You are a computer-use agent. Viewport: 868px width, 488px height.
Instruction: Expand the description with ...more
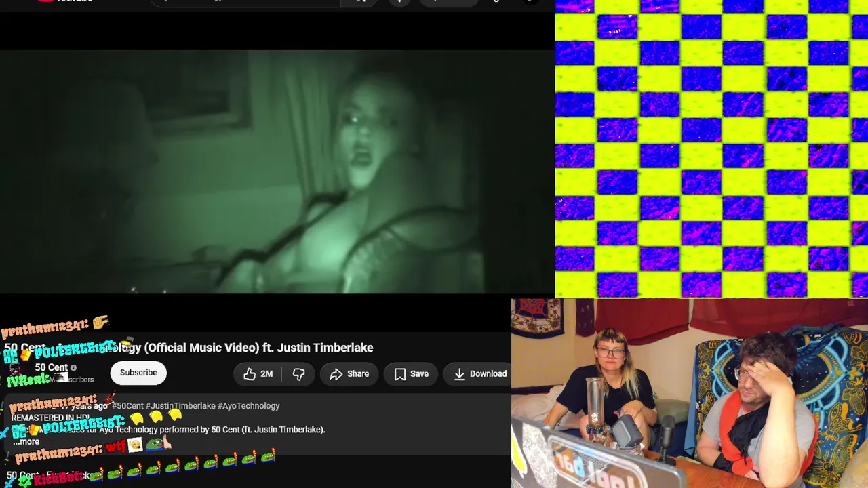point(26,441)
